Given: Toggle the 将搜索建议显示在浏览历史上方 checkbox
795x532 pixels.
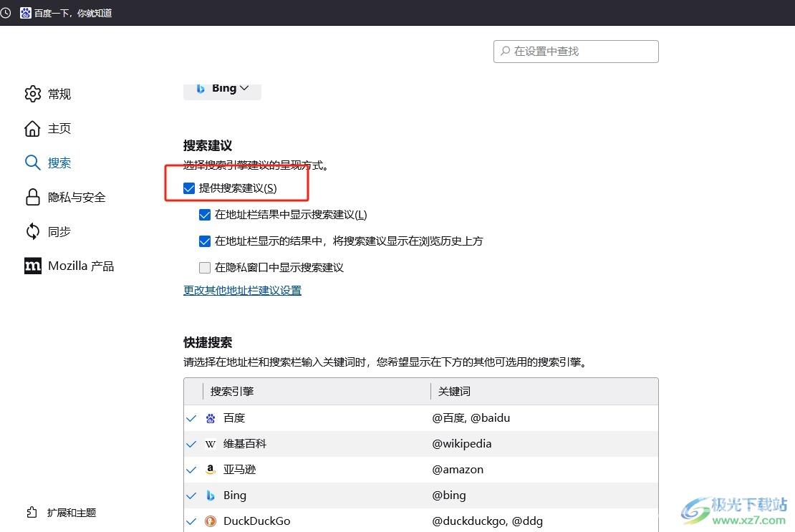Looking at the screenshot, I should (205, 241).
